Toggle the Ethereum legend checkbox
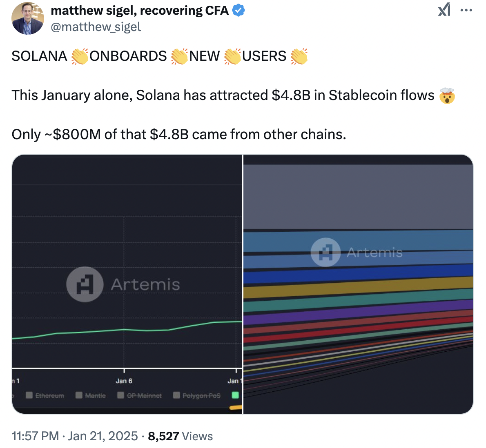This screenshot has height=448, width=486. 29,395
